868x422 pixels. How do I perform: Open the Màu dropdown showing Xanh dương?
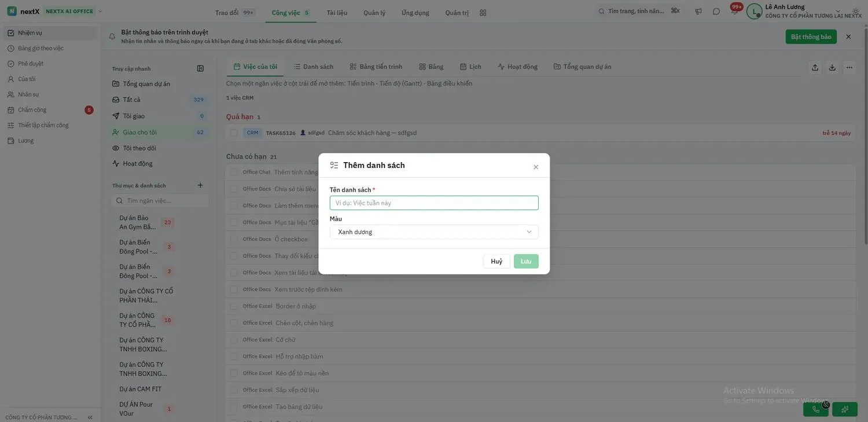pos(434,232)
